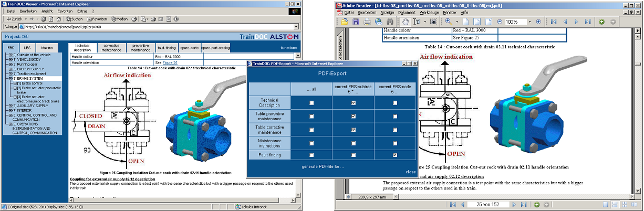Click Adobe Reader Save icon

click(356, 22)
